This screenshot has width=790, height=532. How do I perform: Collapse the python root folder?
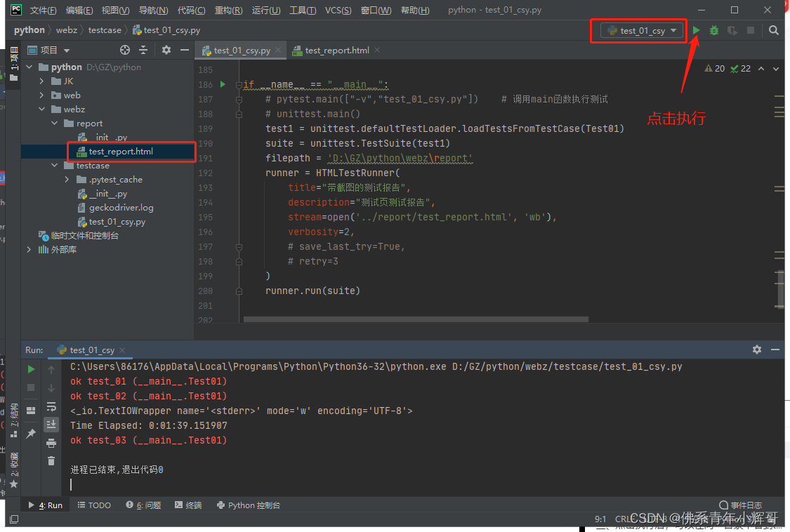point(29,67)
